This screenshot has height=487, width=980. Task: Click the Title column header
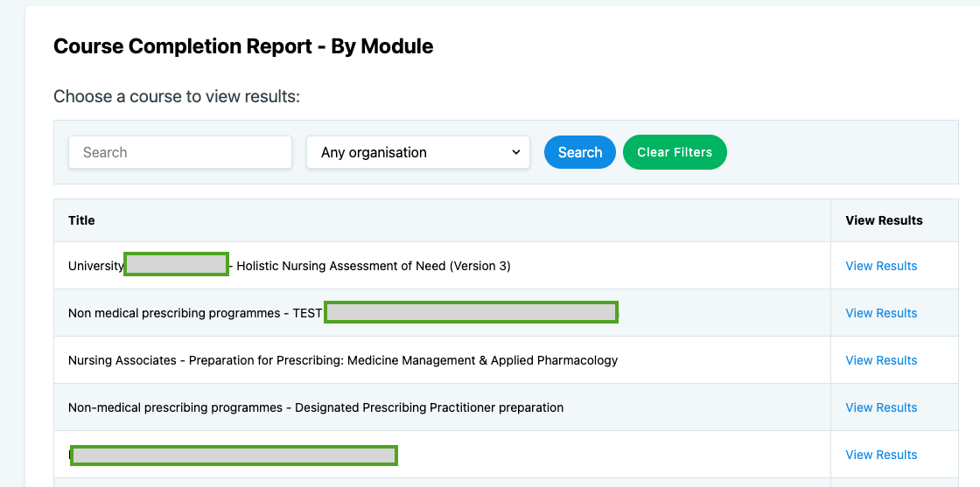tap(81, 220)
